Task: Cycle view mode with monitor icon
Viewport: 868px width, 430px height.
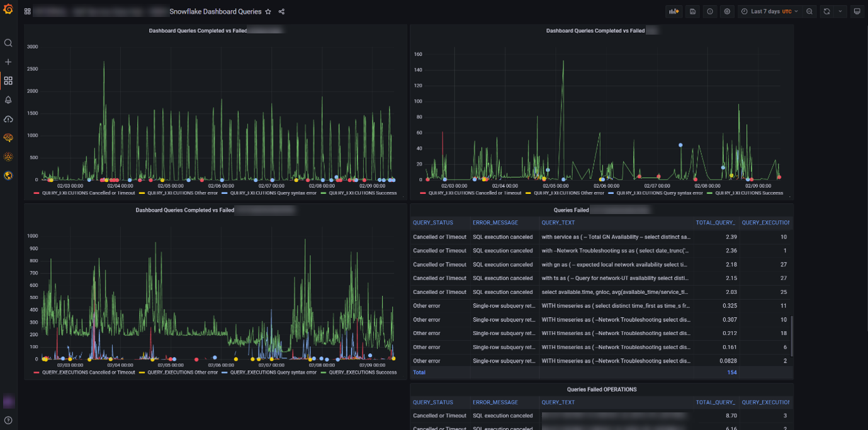Action: 857,11
